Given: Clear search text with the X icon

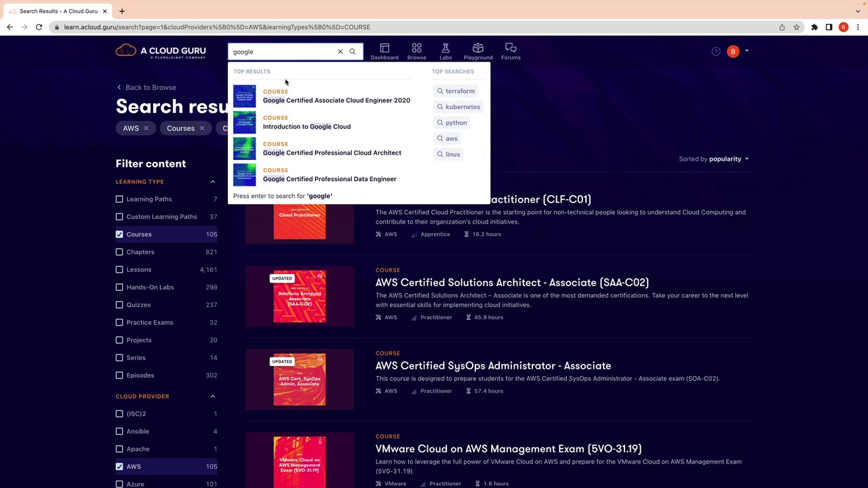Looking at the screenshot, I should click(x=340, y=52).
